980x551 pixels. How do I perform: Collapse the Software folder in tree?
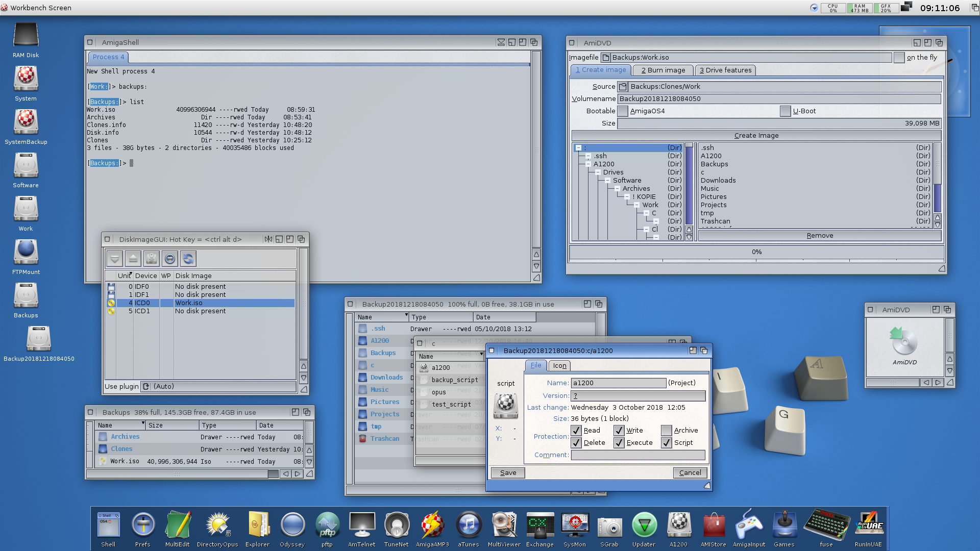607,181
